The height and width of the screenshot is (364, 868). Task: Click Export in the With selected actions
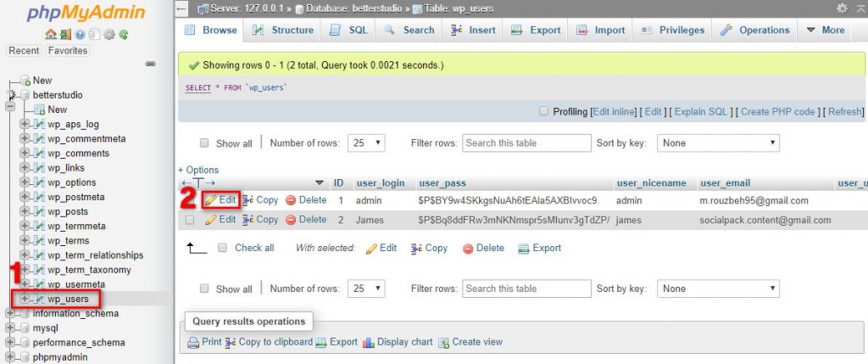click(540, 249)
